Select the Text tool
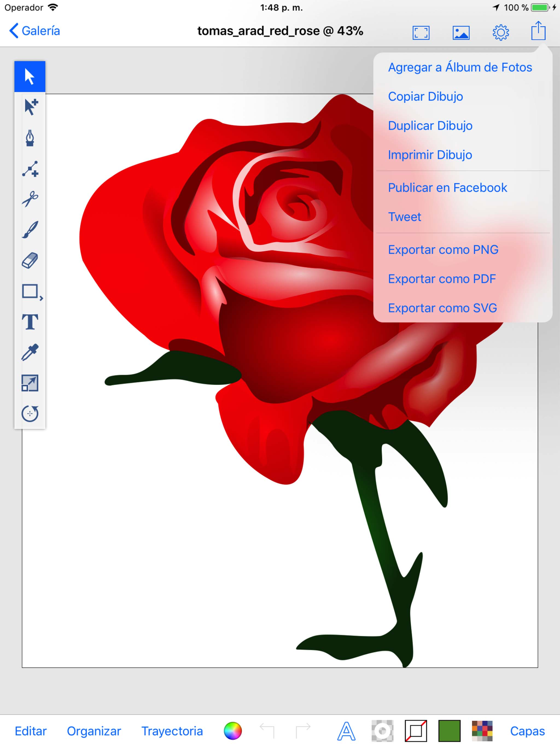The height and width of the screenshot is (747, 560). tap(30, 322)
